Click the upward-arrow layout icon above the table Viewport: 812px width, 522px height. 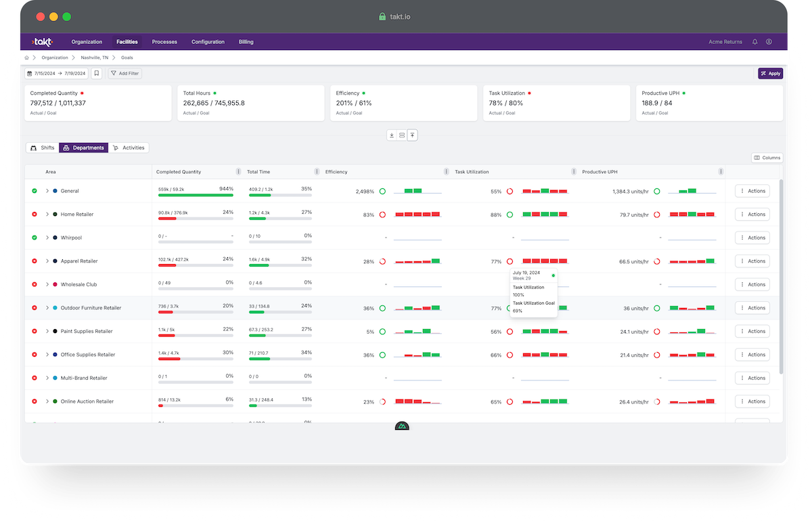tap(412, 135)
